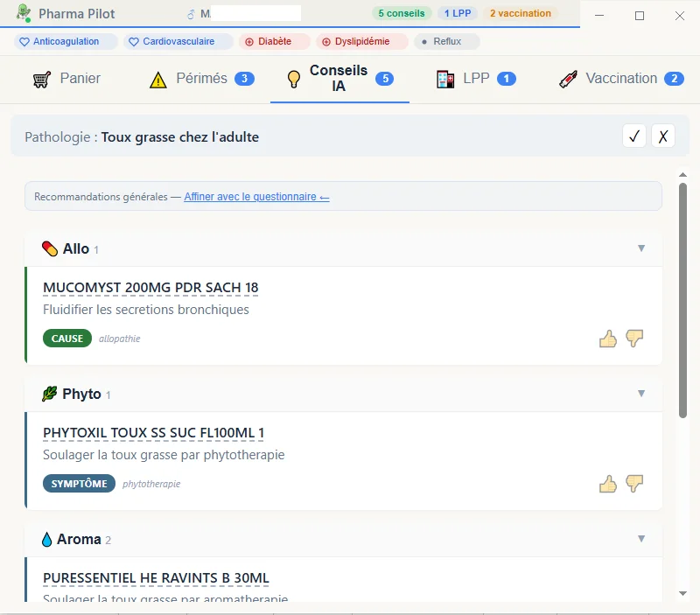The image size is (700, 615).
Task: Click the yellow warning triangle Périmés icon
Action: tap(158, 80)
